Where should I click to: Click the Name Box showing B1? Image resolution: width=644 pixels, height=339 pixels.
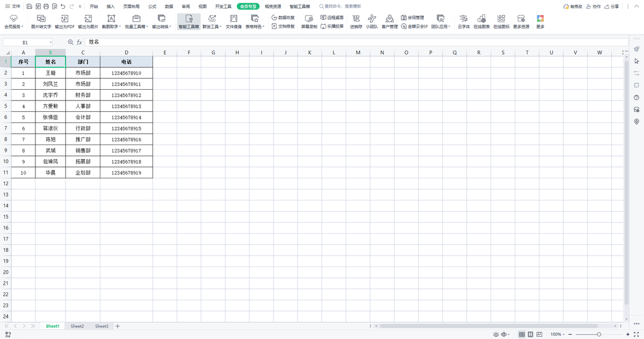tap(28, 42)
